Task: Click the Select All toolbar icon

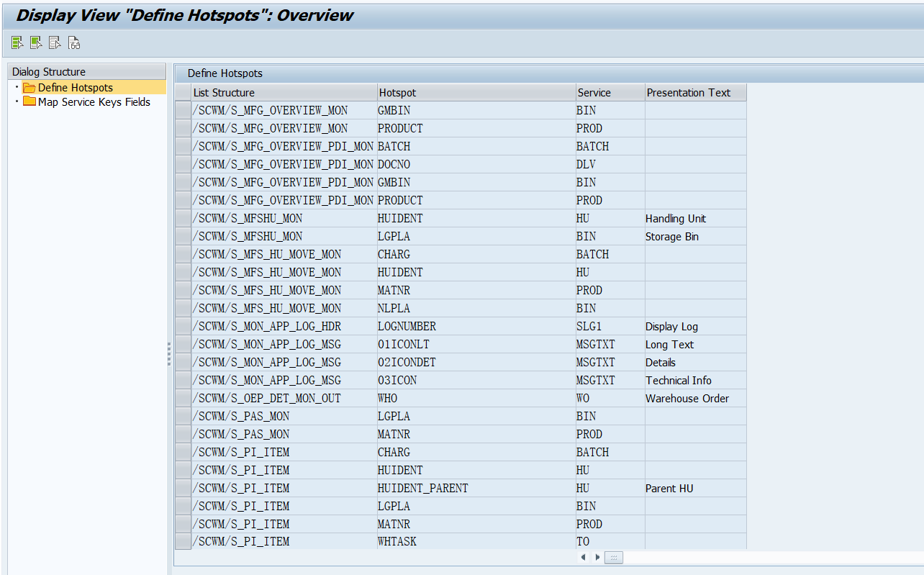Action: pyautogui.click(x=17, y=43)
